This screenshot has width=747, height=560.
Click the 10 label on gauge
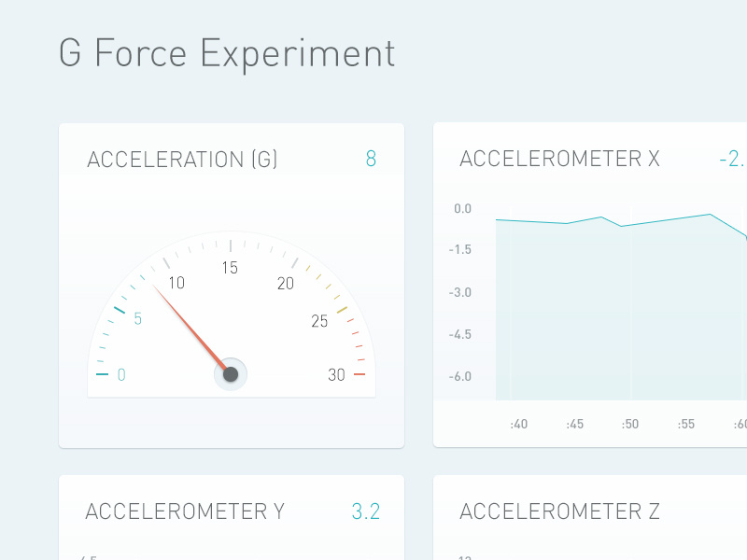176,283
